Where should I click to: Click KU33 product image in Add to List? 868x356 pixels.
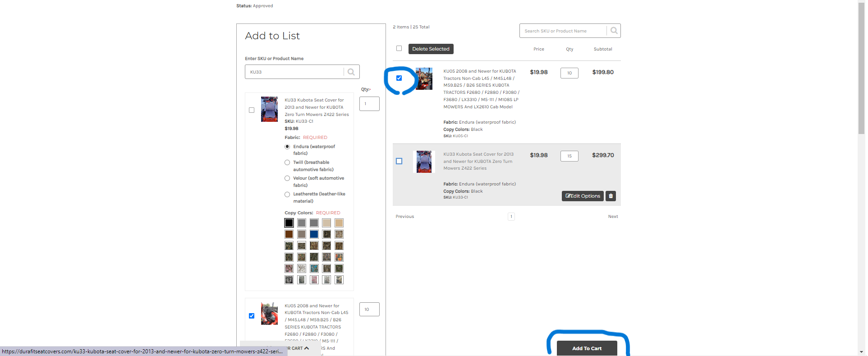coord(269,109)
